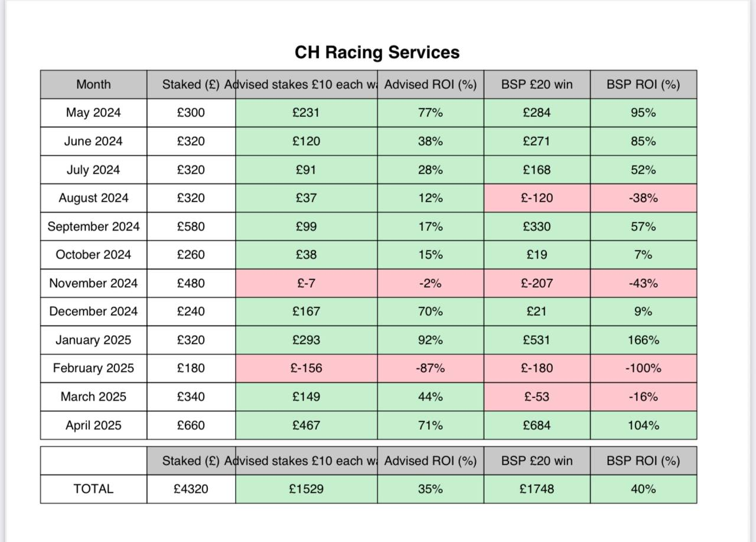Select the top BSP ROI (%) header

643,85
